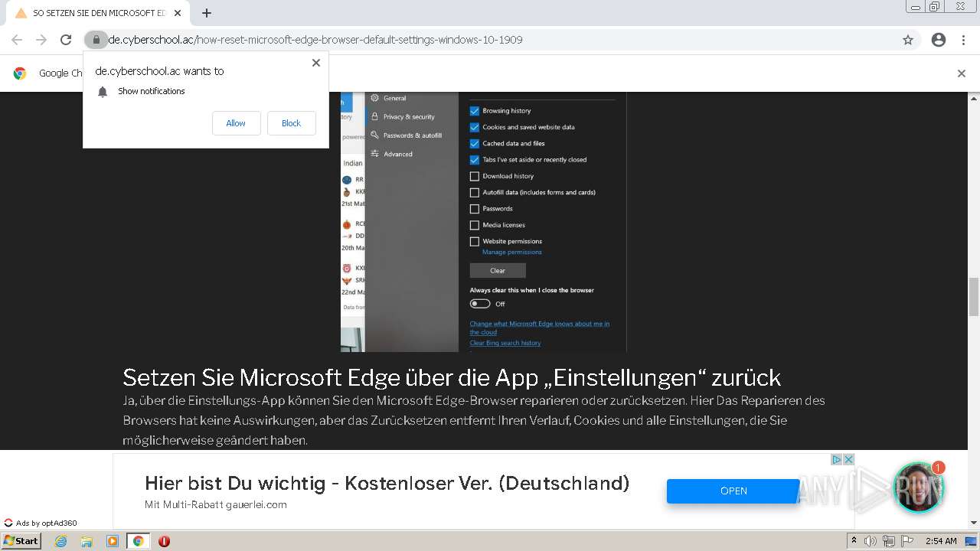
Task: Toggle Cookies and saved website data checkbox
Action: click(475, 127)
